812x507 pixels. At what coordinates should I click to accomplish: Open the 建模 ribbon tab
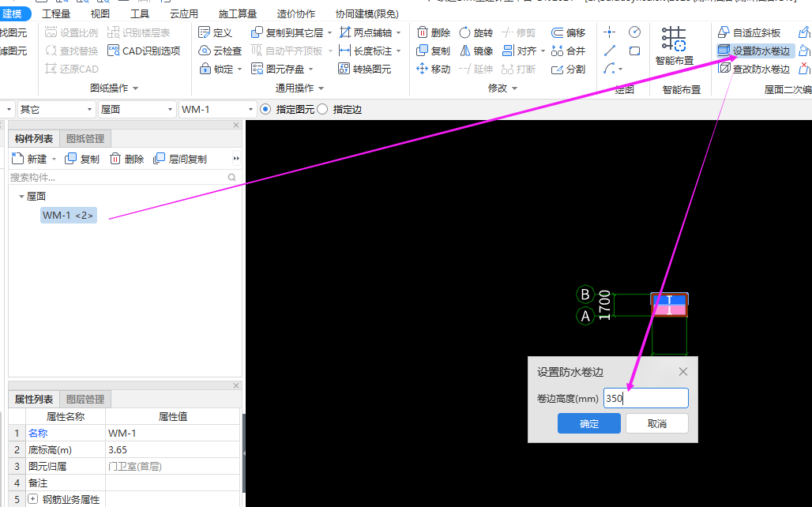(12, 14)
